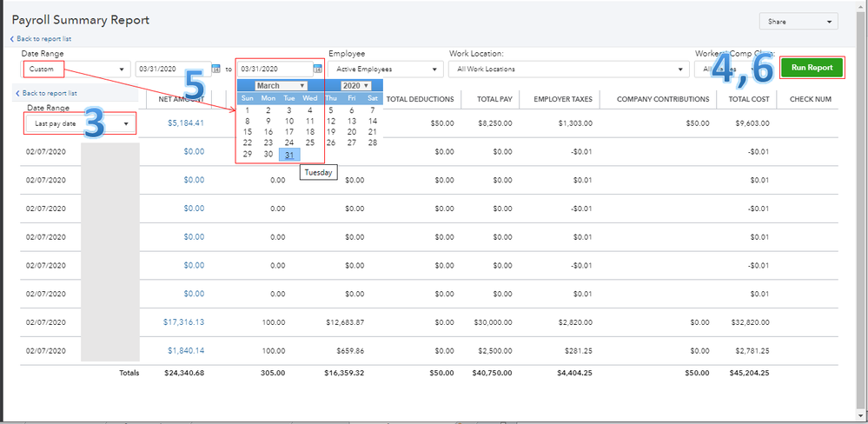Screen dimensions: 868x424
Task: Click the lower Back to report list link
Action: tap(46, 93)
